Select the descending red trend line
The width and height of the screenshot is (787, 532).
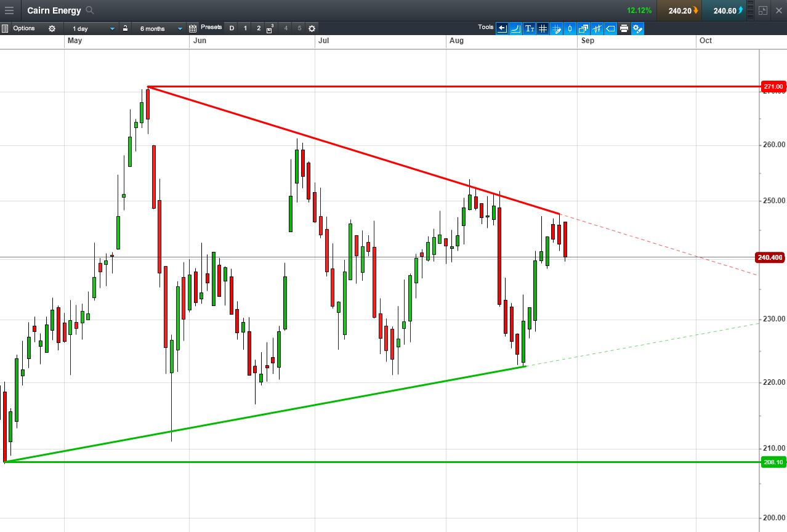pyautogui.click(x=354, y=150)
